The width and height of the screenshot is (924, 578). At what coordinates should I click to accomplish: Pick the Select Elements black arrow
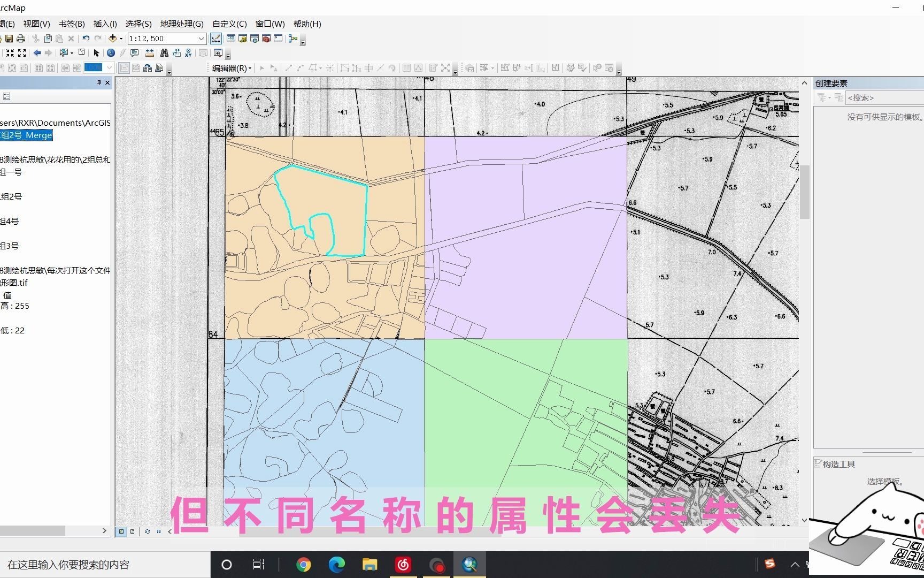pyautogui.click(x=96, y=53)
